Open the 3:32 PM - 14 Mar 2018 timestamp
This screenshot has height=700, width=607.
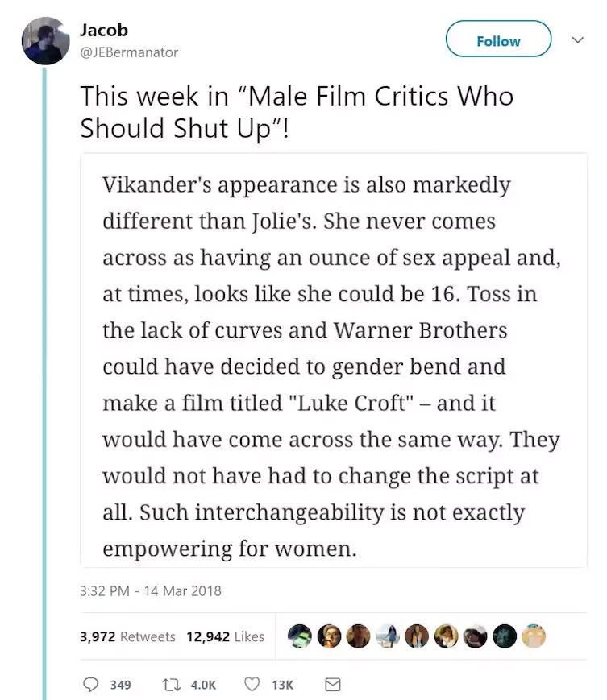coord(151,590)
